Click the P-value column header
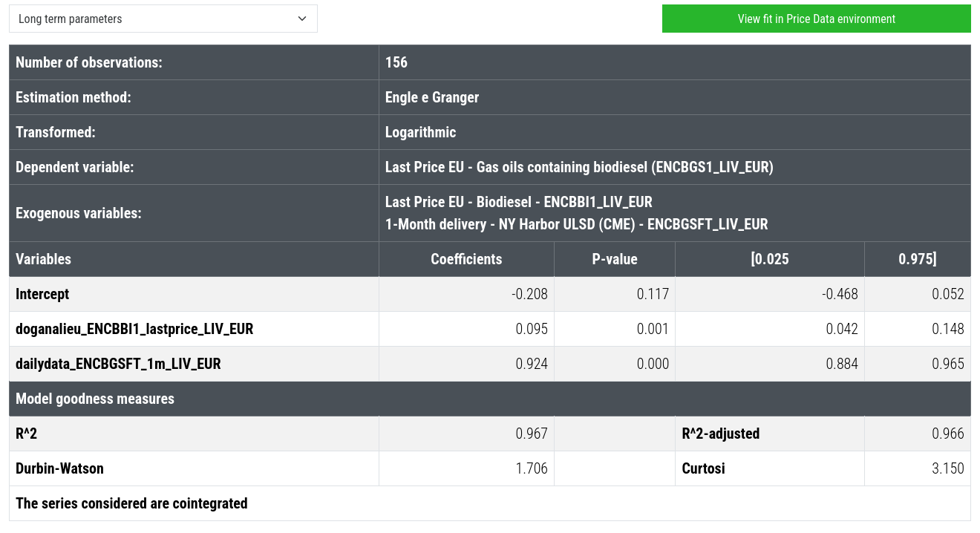 615,259
